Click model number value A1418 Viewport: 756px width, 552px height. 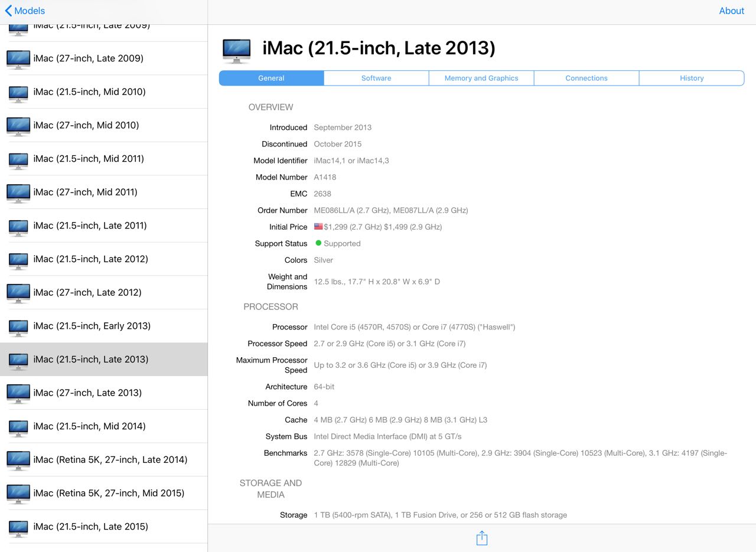325,177
